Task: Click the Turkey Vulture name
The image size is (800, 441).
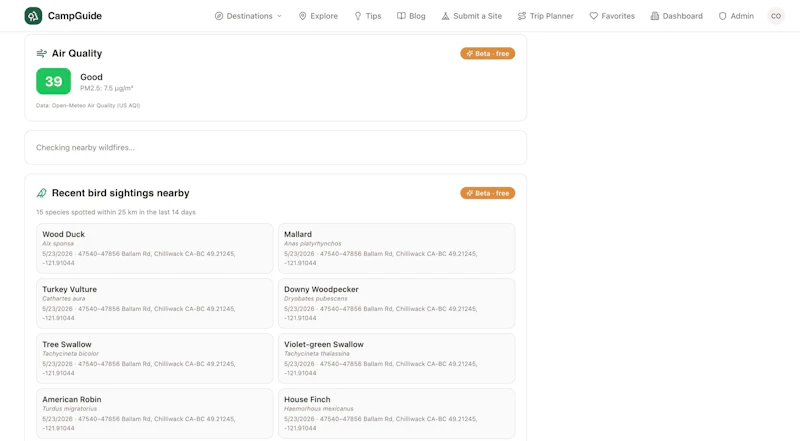Action: [x=69, y=289]
